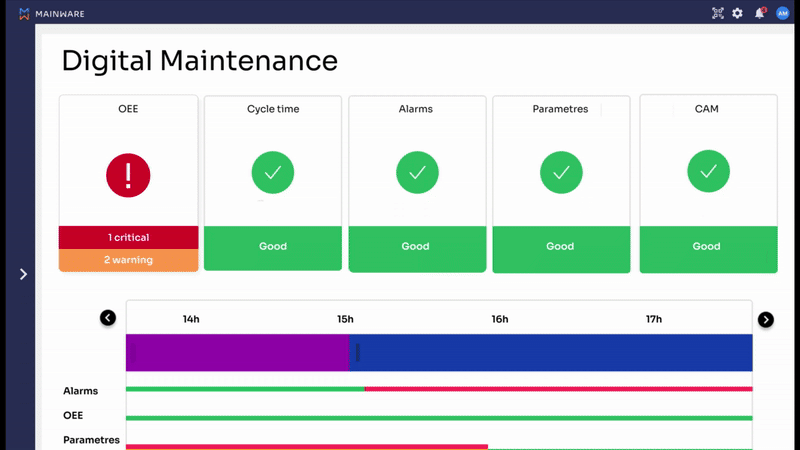
Task: Open notifications bell icon
Action: pos(760,13)
